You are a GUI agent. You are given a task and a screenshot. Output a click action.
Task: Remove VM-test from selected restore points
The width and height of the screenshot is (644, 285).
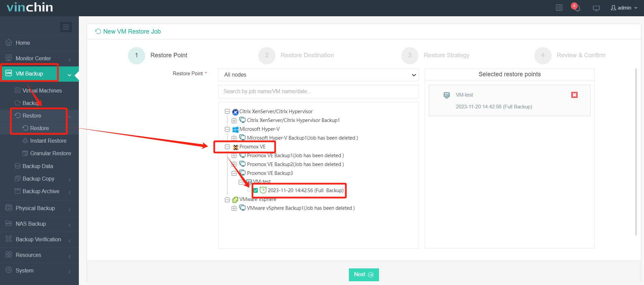click(x=574, y=95)
